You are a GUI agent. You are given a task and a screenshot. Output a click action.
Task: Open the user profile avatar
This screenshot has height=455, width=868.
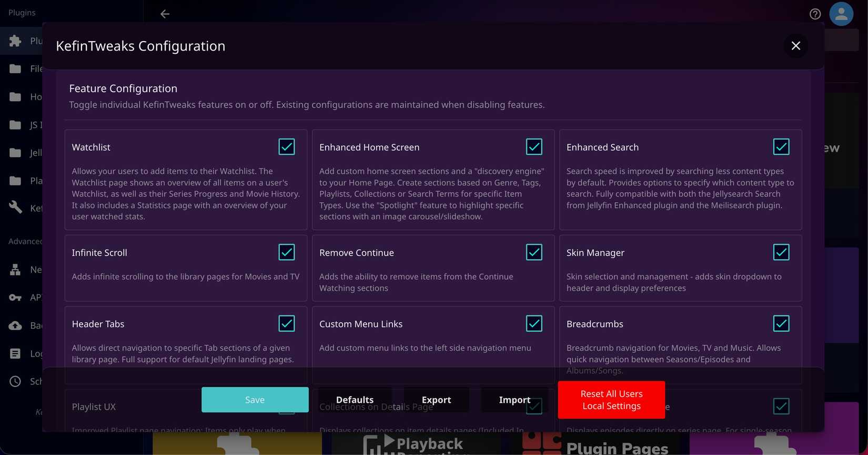(841, 14)
